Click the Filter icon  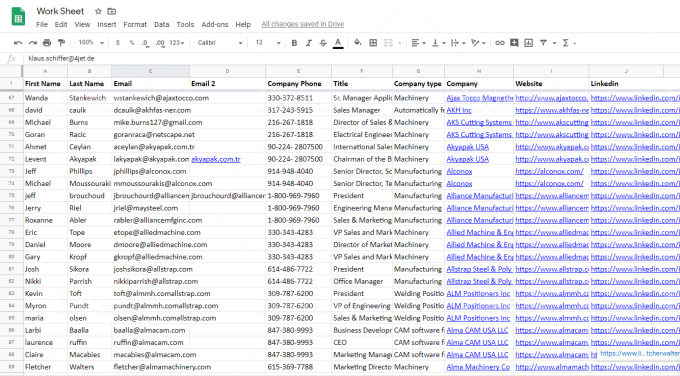tap(543, 43)
